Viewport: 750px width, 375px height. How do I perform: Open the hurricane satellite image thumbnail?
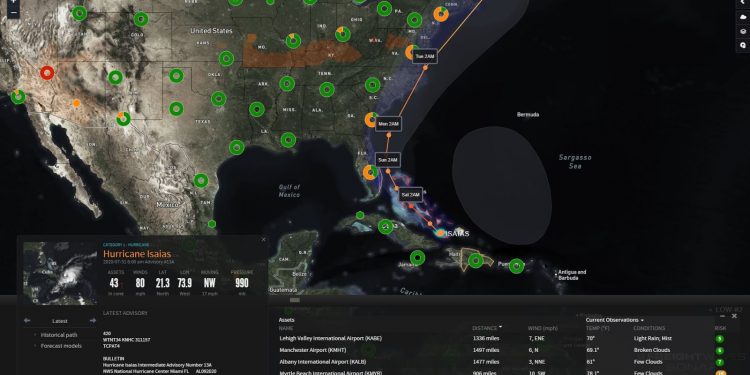pyautogui.click(x=60, y=273)
